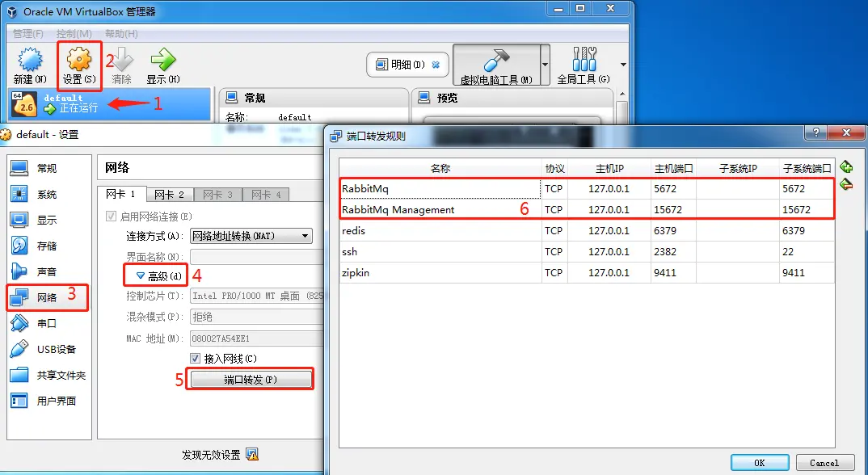Select USB设备 category in settings sidebar

coord(48,349)
